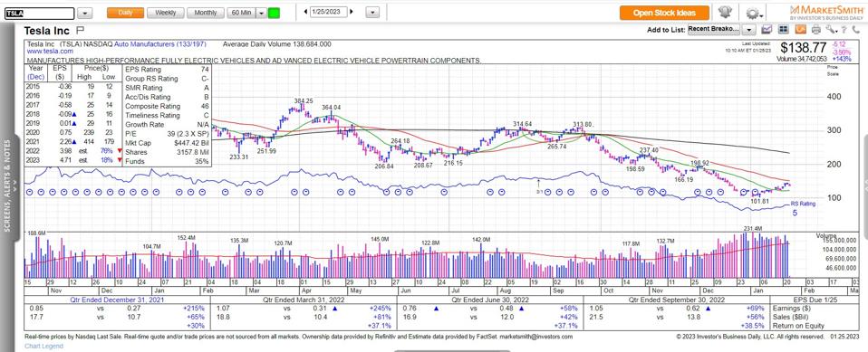Click the phone contact icon
This screenshot has height=352, width=868.
click(x=857, y=29)
